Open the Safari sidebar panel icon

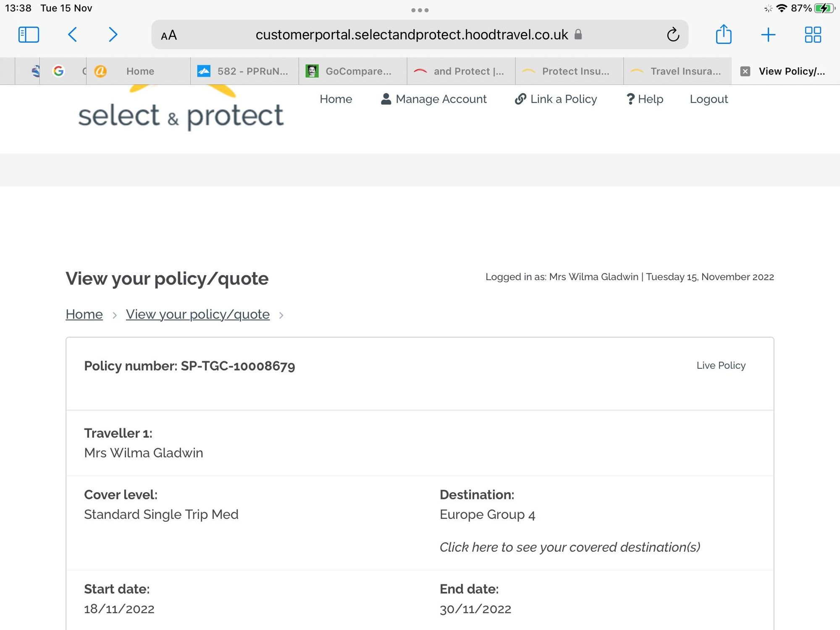click(x=29, y=34)
